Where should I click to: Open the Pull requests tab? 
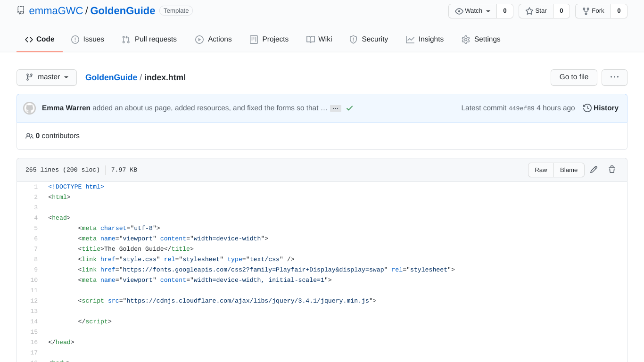click(x=149, y=40)
